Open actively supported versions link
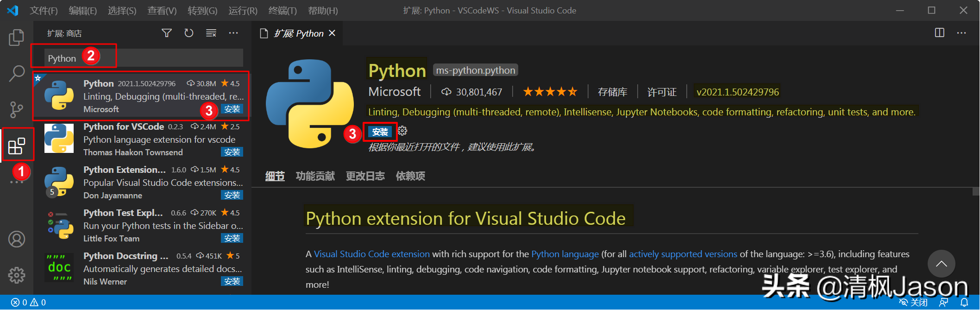 tap(683, 254)
